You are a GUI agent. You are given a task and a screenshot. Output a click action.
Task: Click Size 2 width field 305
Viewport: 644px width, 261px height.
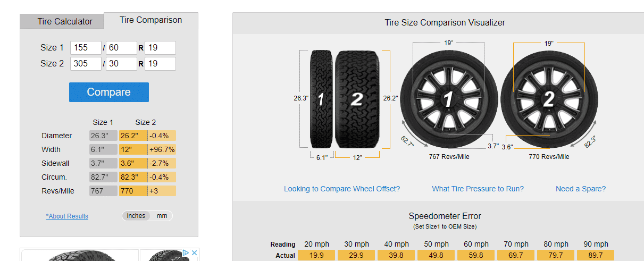(x=86, y=64)
